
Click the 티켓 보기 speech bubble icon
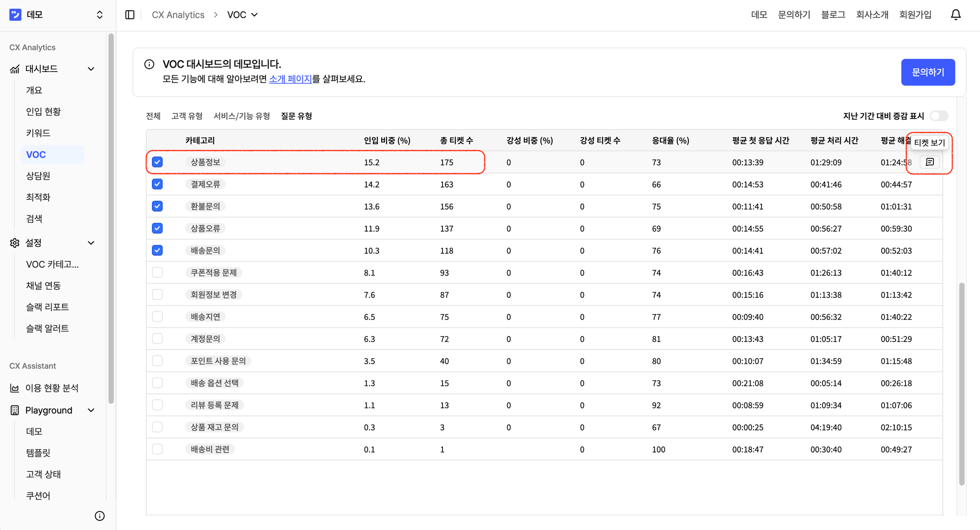[x=930, y=162]
